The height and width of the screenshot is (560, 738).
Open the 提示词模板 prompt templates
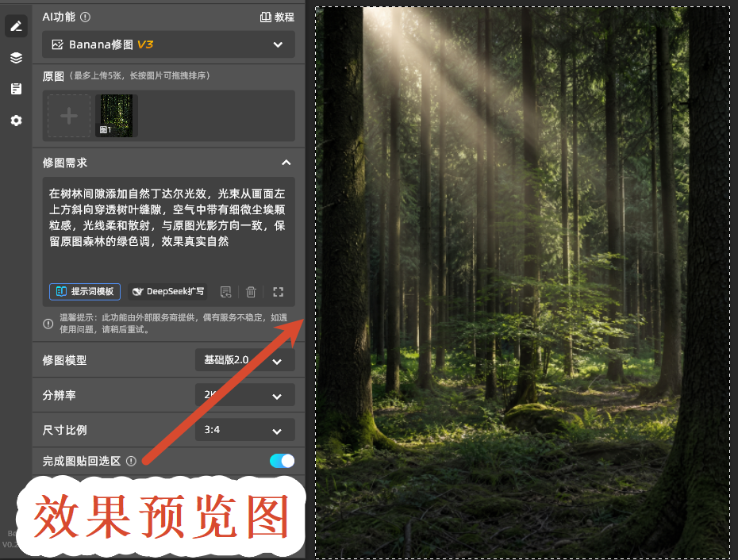[x=85, y=292]
